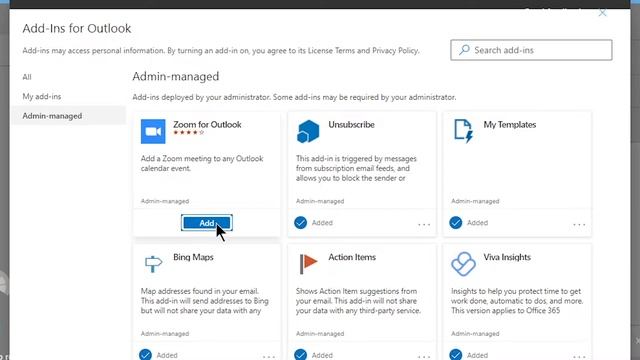Open the Bing Maps add-in title
Viewport: 640px width, 360px height.
[x=193, y=257]
